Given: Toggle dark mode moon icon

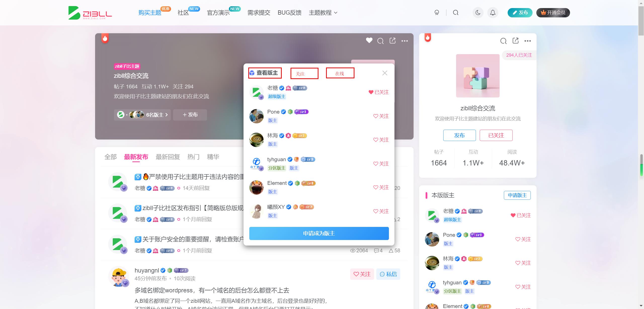Looking at the screenshot, I should click(478, 13).
